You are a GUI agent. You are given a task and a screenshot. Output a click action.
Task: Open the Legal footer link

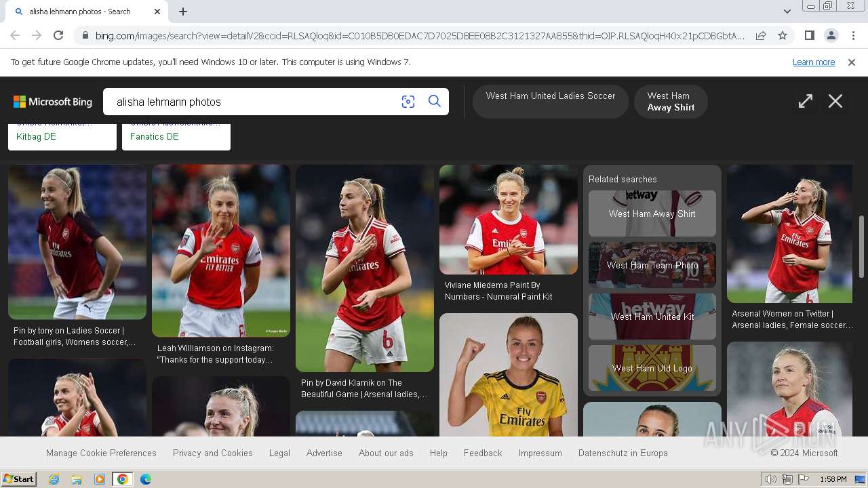click(x=279, y=453)
